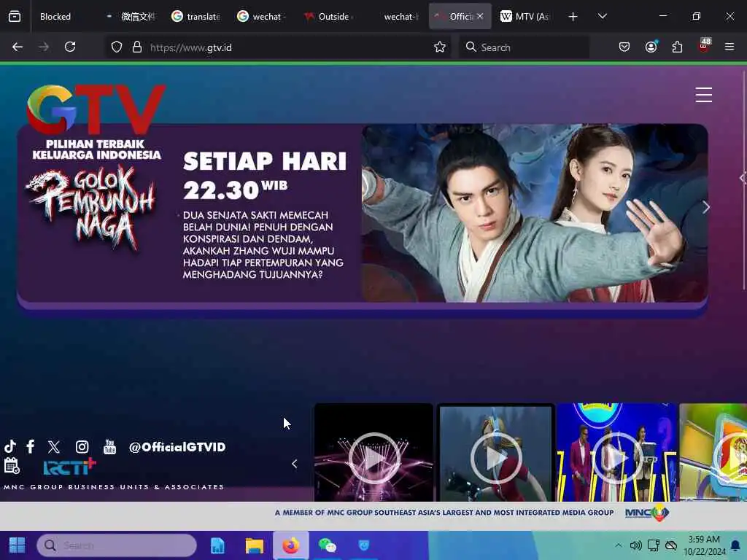This screenshot has width=747, height=560.
Task: Open the GTV hamburger site menu
Action: pyautogui.click(x=703, y=95)
